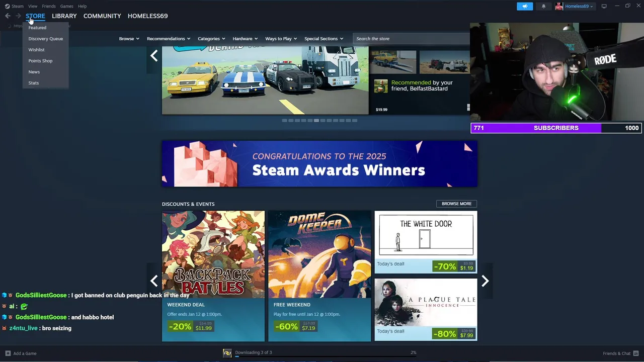Open A Plague Tale Innocence deal card
Screen dimensions: 644x362
pyautogui.click(x=426, y=310)
